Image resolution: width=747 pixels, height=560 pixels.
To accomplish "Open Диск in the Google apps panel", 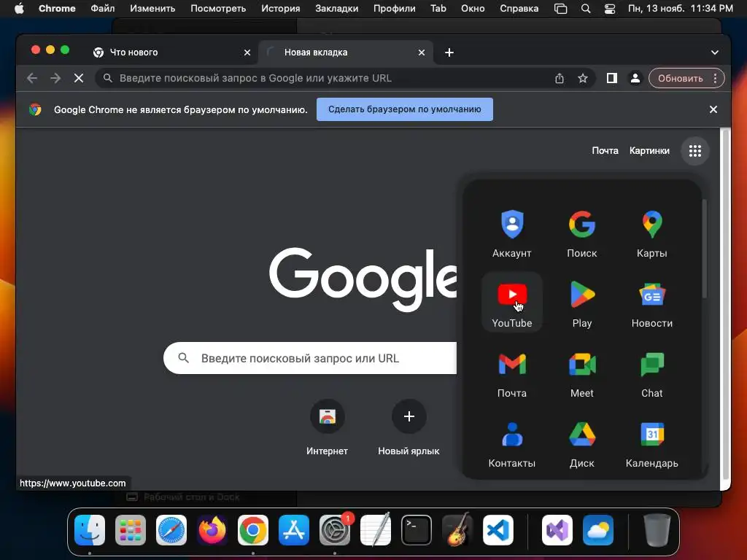I will [581, 443].
